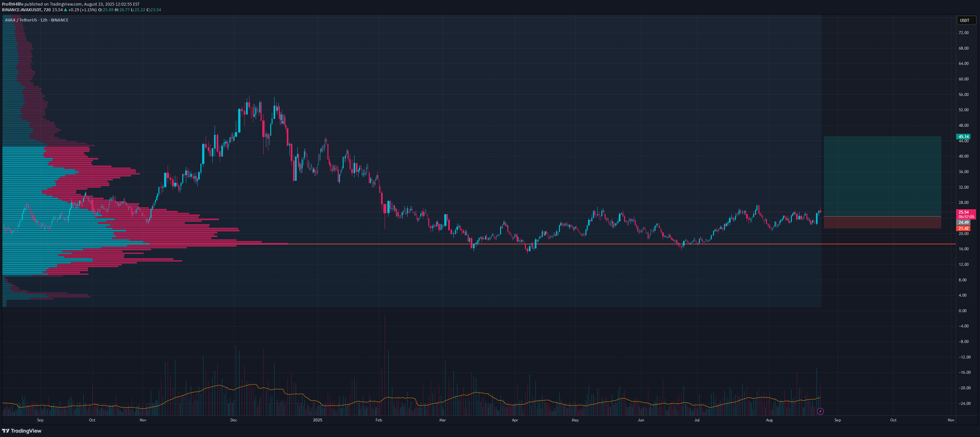This screenshot has height=437, width=980.
Task: Click the TradingView logo
Action: point(22,430)
